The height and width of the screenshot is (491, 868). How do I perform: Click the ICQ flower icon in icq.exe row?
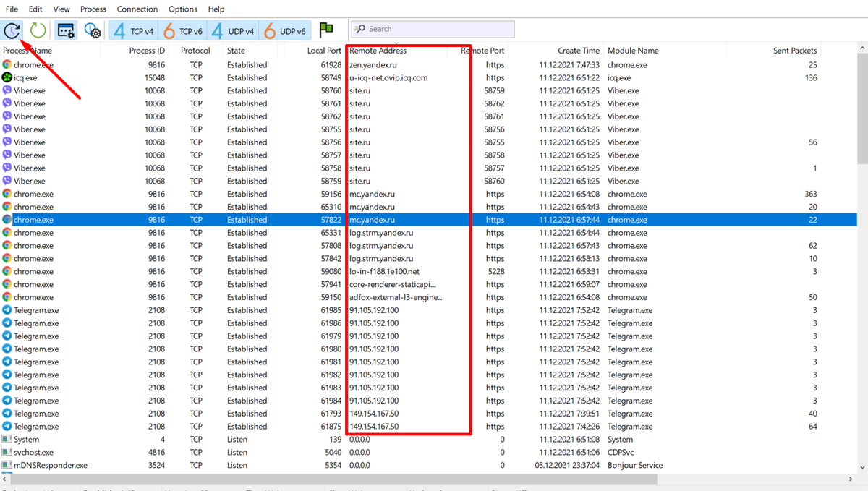point(7,77)
